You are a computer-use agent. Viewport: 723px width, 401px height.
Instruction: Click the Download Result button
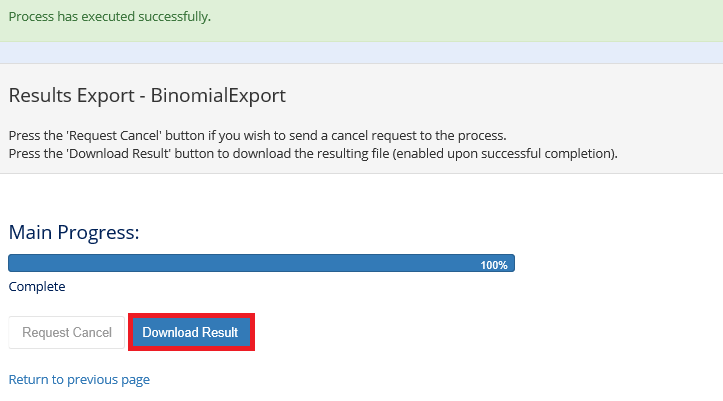[190, 332]
